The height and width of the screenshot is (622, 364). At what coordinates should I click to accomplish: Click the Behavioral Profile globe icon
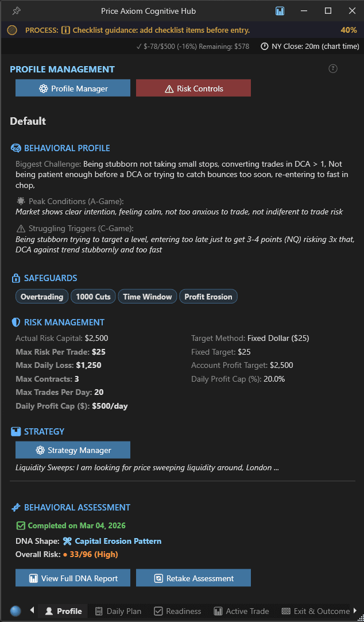click(17, 148)
